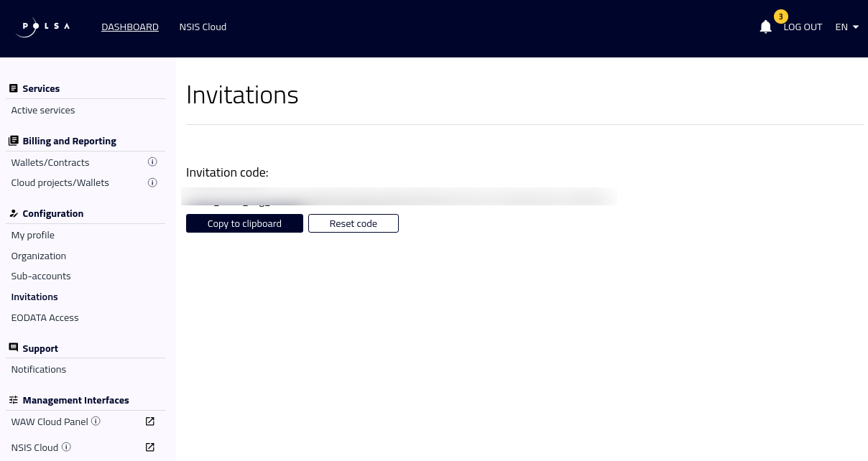Select LOG OUT in the top bar

pos(803,27)
